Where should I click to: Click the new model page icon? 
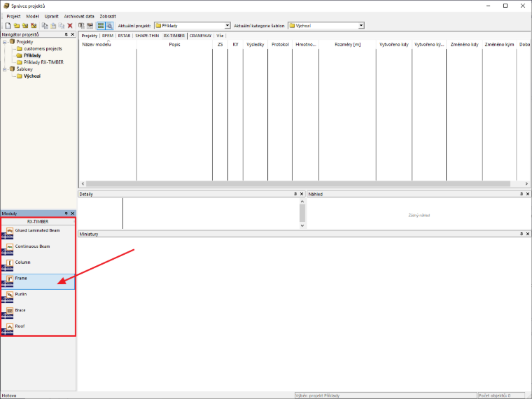click(8, 26)
